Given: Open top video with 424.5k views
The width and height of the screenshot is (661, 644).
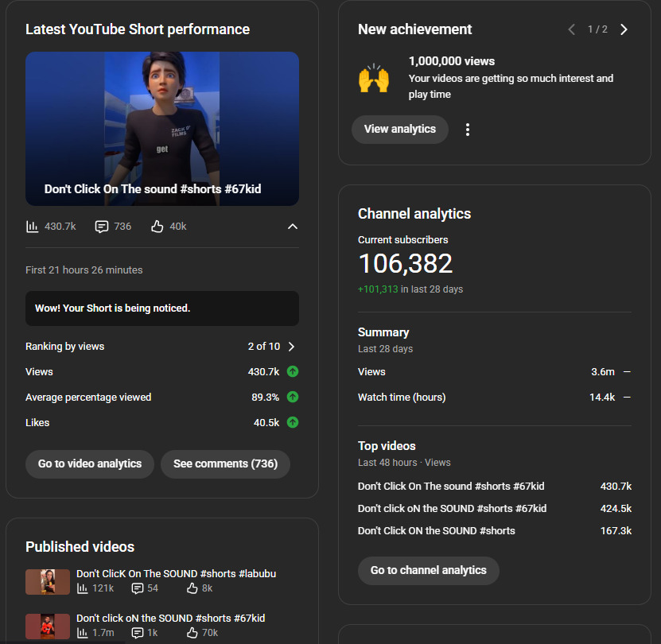Looking at the screenshot, I should tap(452, 508).
